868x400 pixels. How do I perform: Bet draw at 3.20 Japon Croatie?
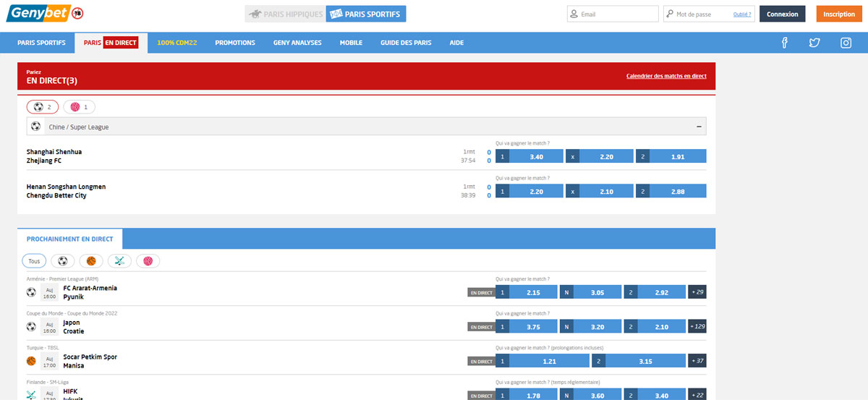pyautogui.click(x=590, y=326)
